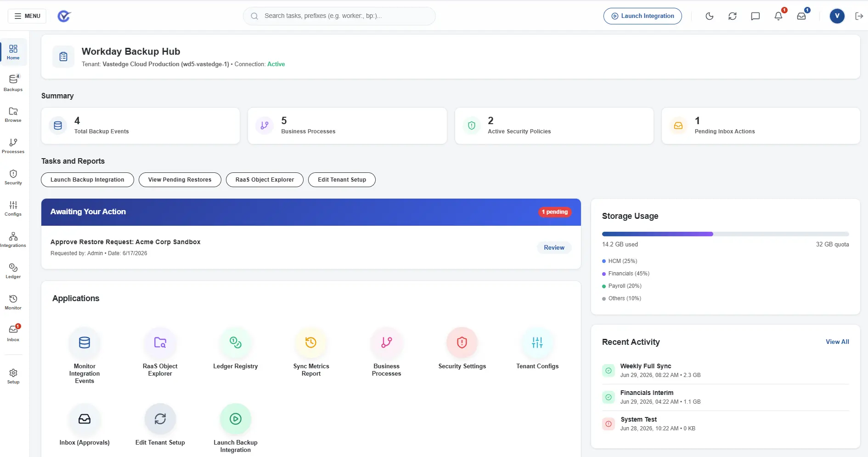Open the chat messages icon

(x=755, y=16)
